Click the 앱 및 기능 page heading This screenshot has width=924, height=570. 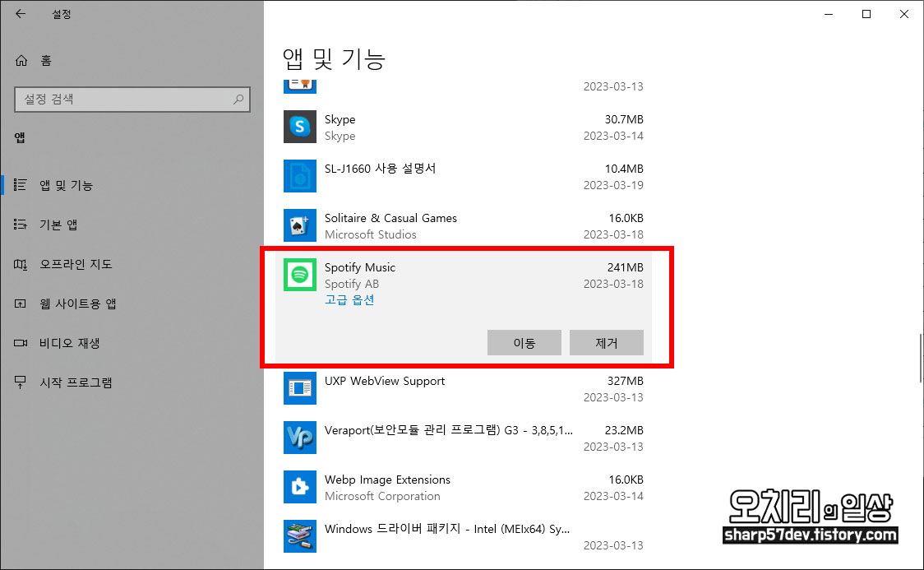click(334, 59)
